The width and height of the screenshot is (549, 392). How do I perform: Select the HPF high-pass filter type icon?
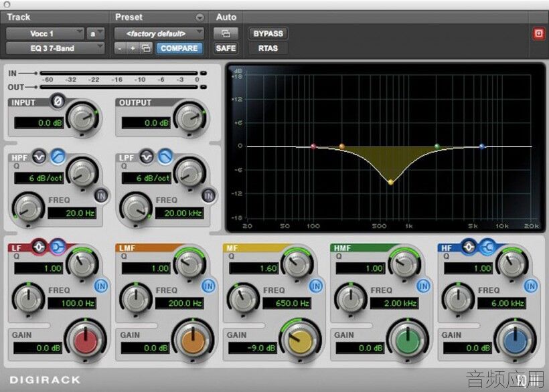tap(58, 157)
